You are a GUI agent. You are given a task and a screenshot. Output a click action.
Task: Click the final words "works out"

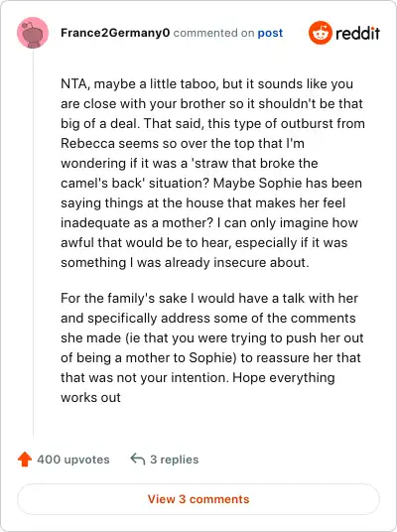[90, 398]
